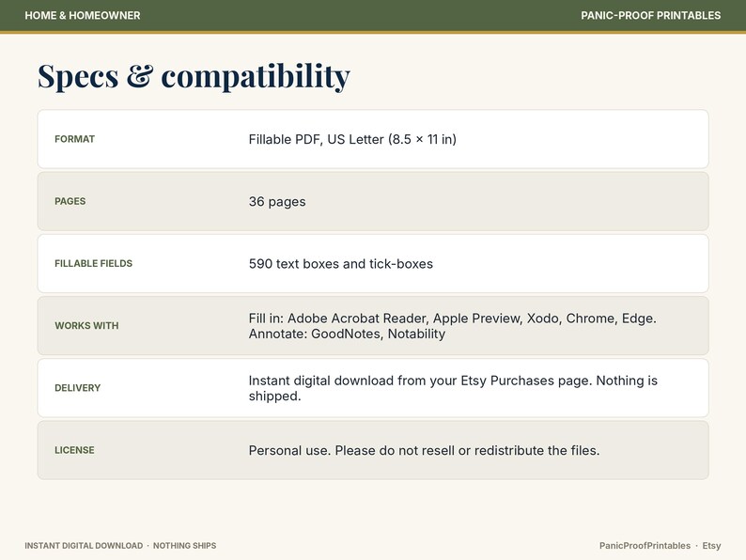Click Etsy in the footer
The image size is (746, 560).
tap(711, 546)
